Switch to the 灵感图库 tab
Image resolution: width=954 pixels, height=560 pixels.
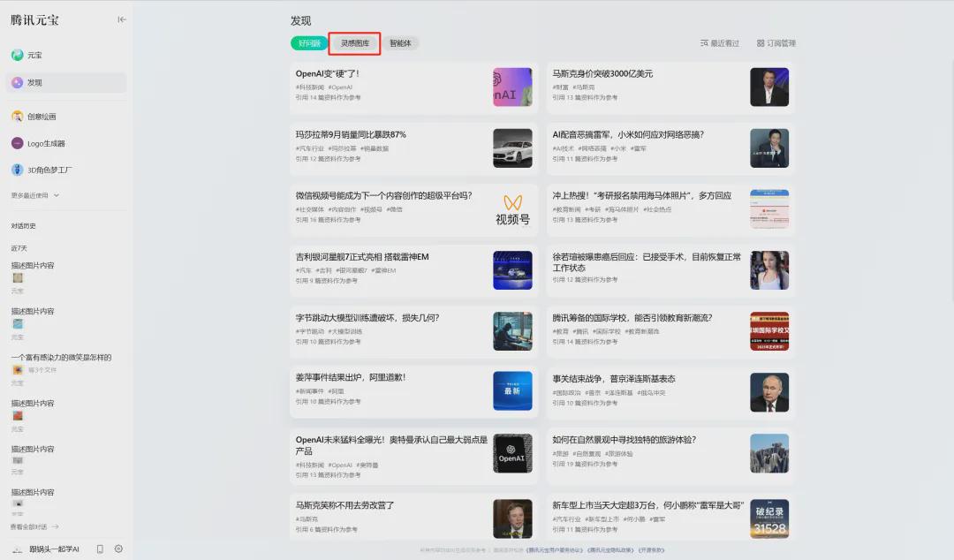[353, 42]
